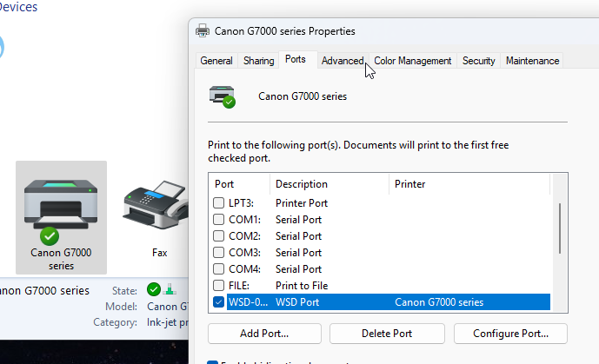Image resolution: width=599 pixels, height=364 pixels.
Task: Click the 'COM2:' port name
Action: point(244,236)
